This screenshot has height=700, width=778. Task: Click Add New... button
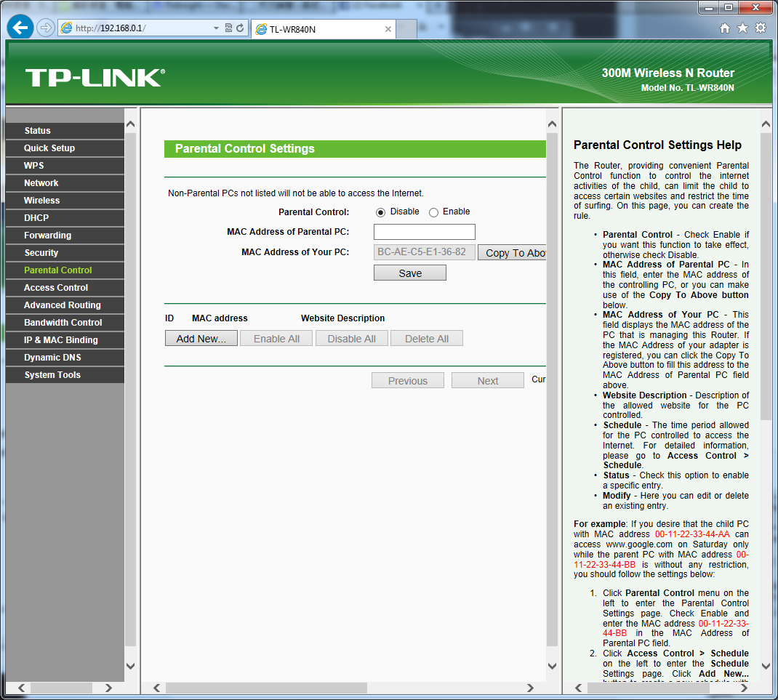pyautogui.click(x=201, y=339)
